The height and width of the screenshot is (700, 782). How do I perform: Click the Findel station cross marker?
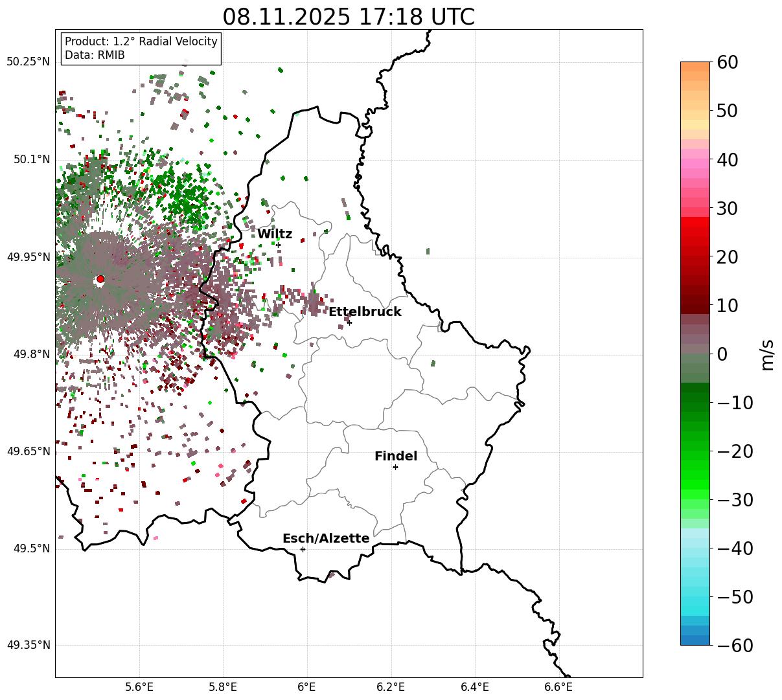tap(395, 467)
